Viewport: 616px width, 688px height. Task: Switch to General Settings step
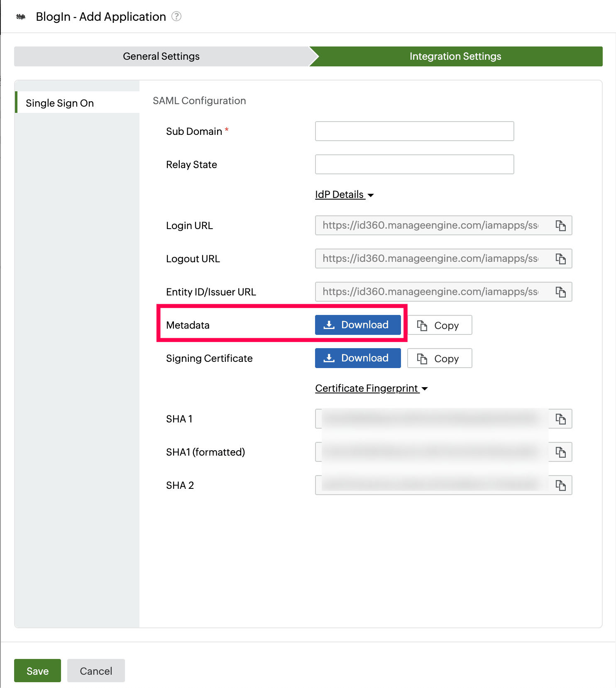[x=161, y=56]
